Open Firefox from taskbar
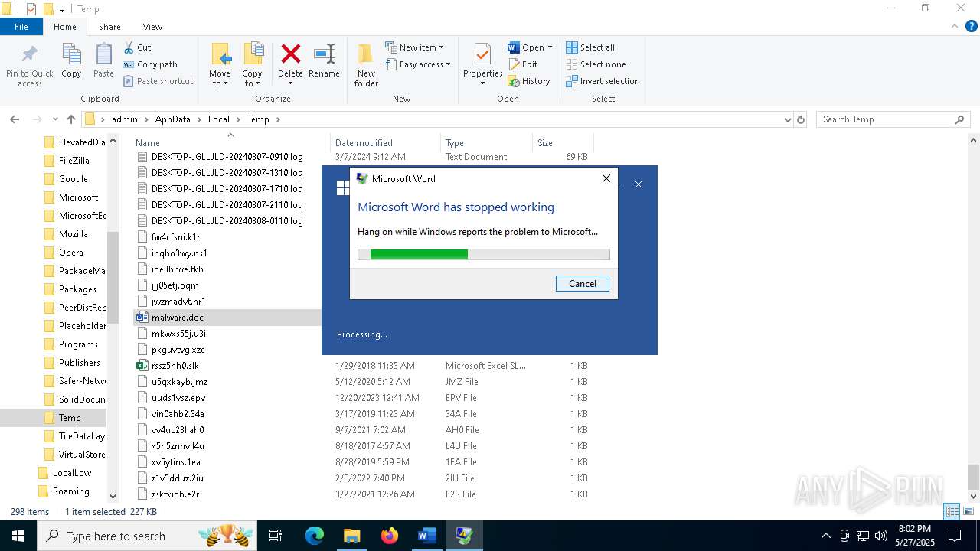Image resolution: width=980 pixels, height=551 pixels. tap(389, 536)
